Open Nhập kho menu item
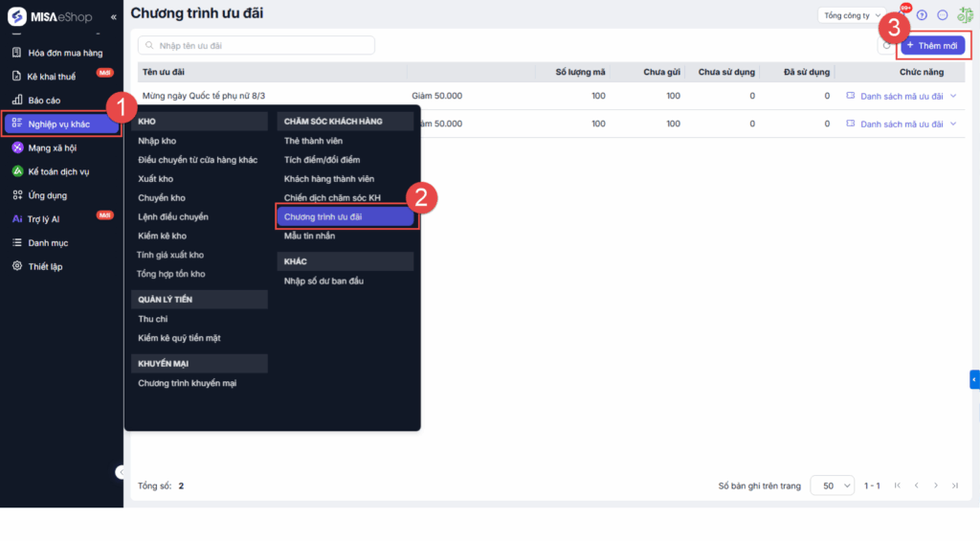This screenshot has width=980, height=541. pos(157,142)
